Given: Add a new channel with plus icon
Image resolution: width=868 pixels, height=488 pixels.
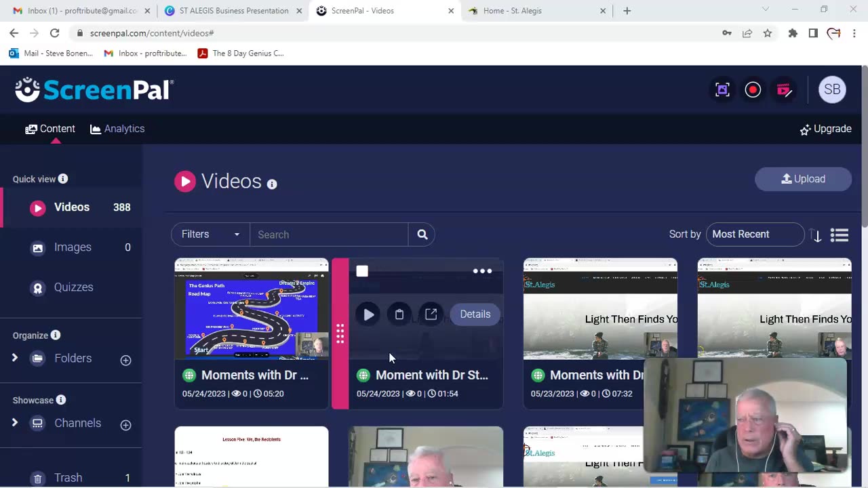Looking at the screenshot, I should point(125,425).
